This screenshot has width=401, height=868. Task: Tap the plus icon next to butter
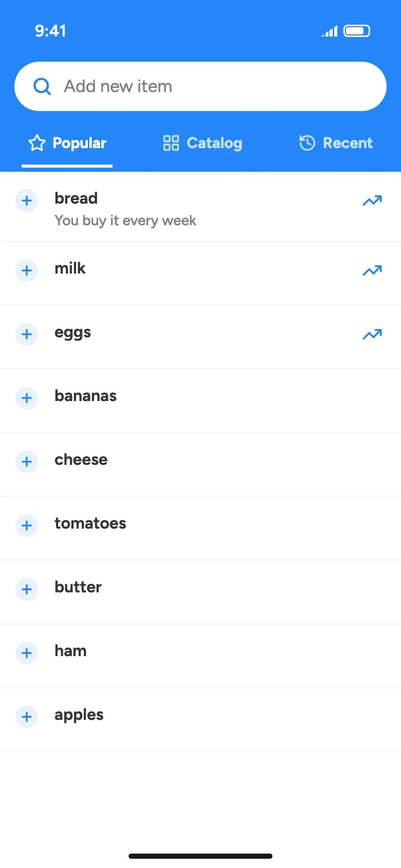[x=27, y=589]
